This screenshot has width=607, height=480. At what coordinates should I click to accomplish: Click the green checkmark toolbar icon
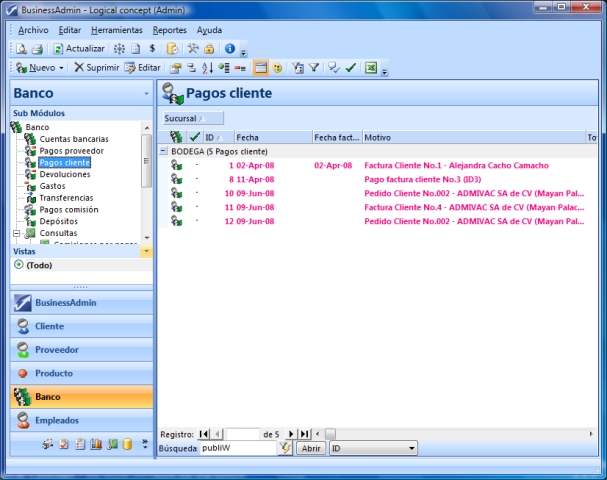[x=351, y=68]
